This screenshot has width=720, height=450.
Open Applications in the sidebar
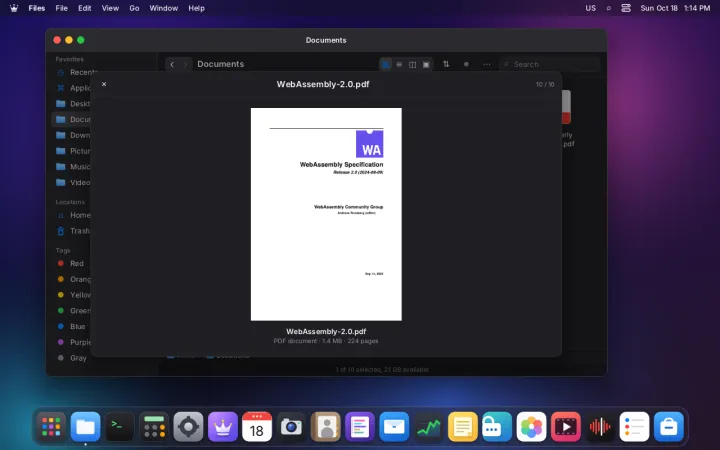coord(73,88)
